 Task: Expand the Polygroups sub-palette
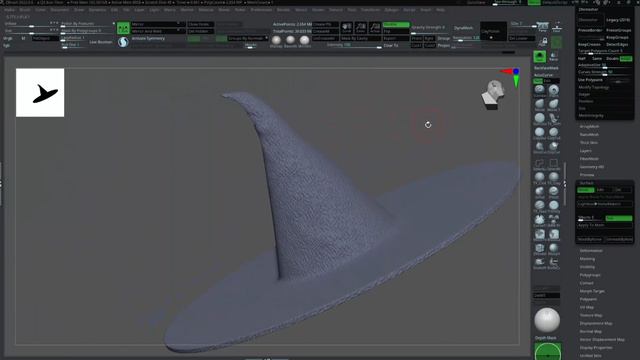[590, 275]
